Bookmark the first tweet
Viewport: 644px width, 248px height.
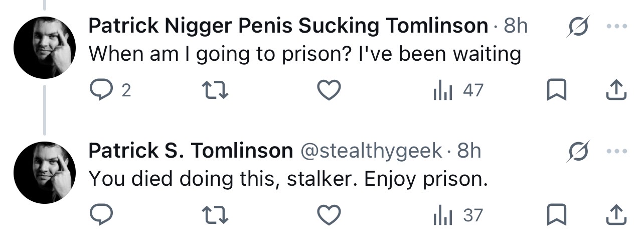pyautogui.click(x=556, y=90)
